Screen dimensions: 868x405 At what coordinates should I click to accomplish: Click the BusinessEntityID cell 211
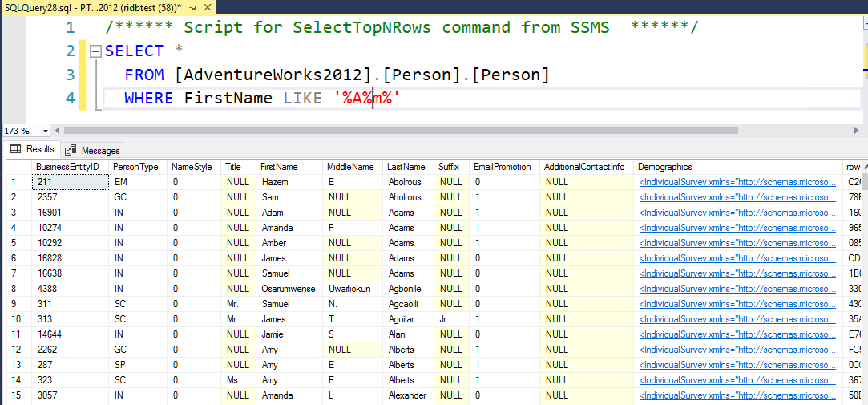[x=71, y=182]
